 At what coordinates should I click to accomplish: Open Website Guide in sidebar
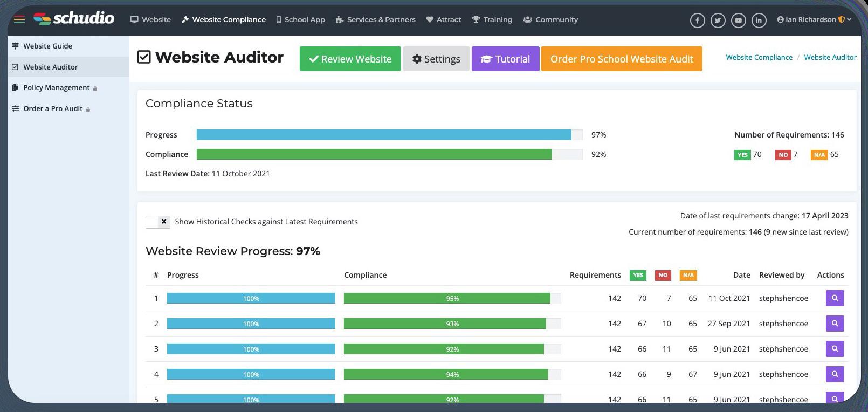click(x=47, y=46)
